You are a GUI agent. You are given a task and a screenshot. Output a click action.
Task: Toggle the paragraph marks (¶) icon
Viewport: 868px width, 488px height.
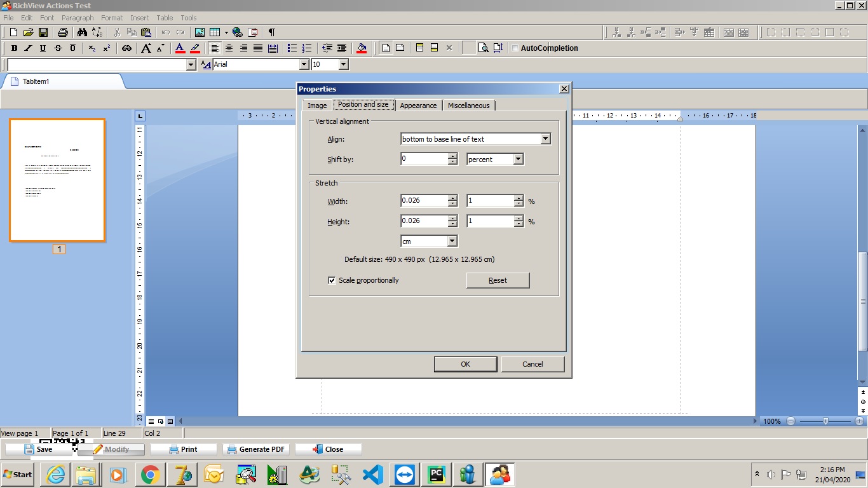[x=271, y=32]
